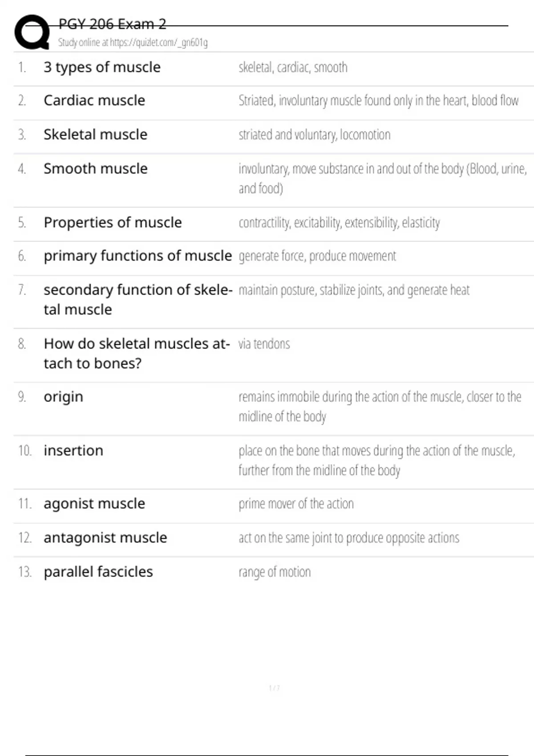Click the 'Smooth muscle' term
This screenshot has height=756, width=534.
click(95, 169)
